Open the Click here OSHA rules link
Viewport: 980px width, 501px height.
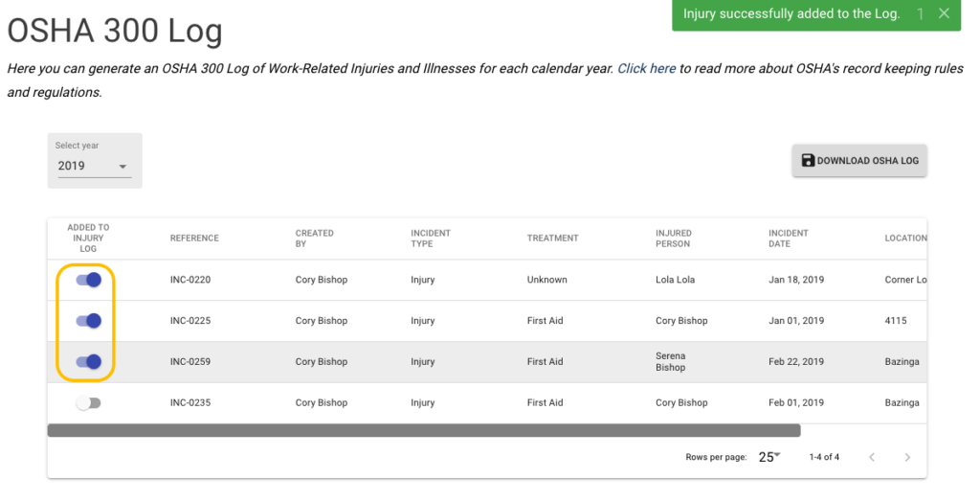(x=646, y=69)
